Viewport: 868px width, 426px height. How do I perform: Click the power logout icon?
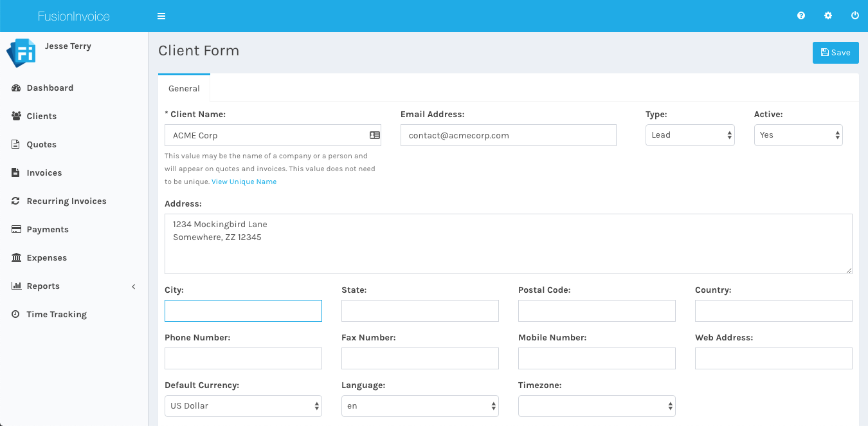tap(854, 16)
